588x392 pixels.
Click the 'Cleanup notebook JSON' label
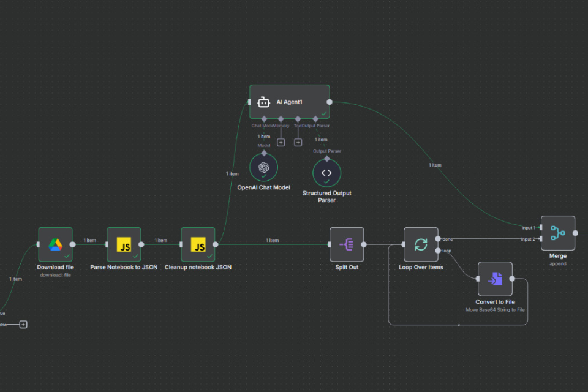coord(198,267)
